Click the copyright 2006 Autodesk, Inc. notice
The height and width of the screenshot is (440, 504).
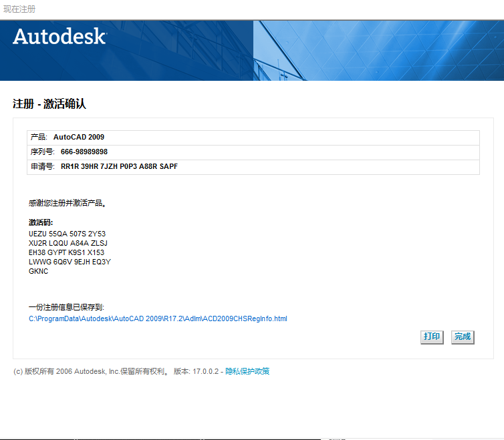91,372
